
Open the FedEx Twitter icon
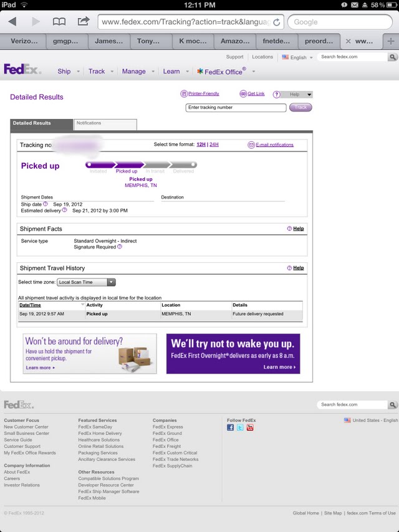tap(240, 427)
